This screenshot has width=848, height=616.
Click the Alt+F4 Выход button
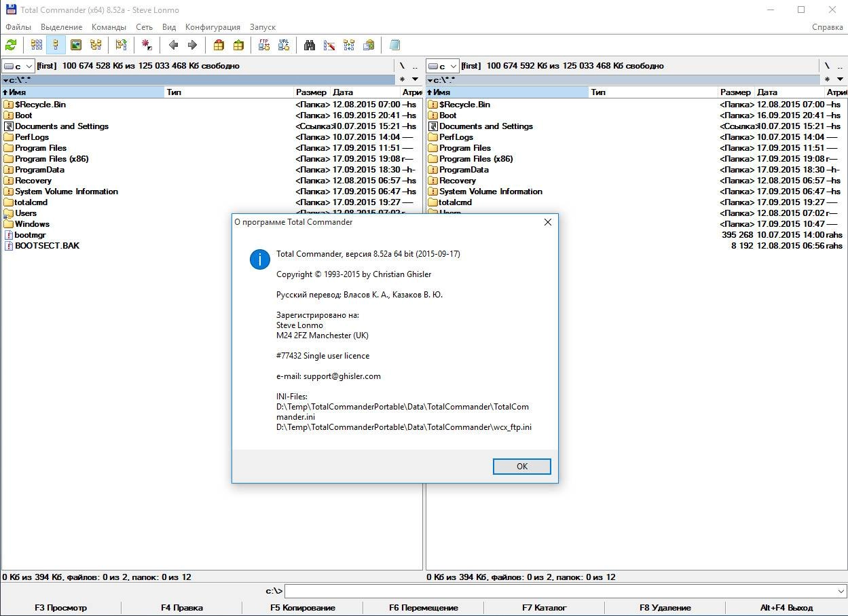click(x=786, y=608)
